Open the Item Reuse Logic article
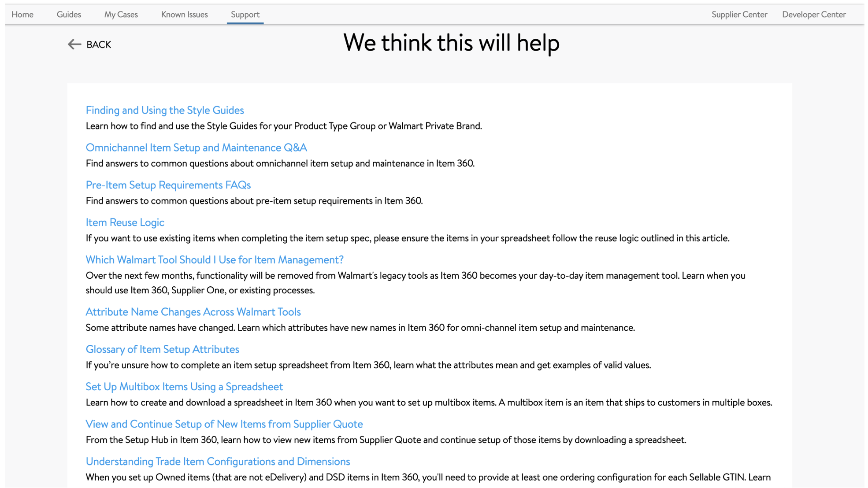 click(x=125, y=222)
